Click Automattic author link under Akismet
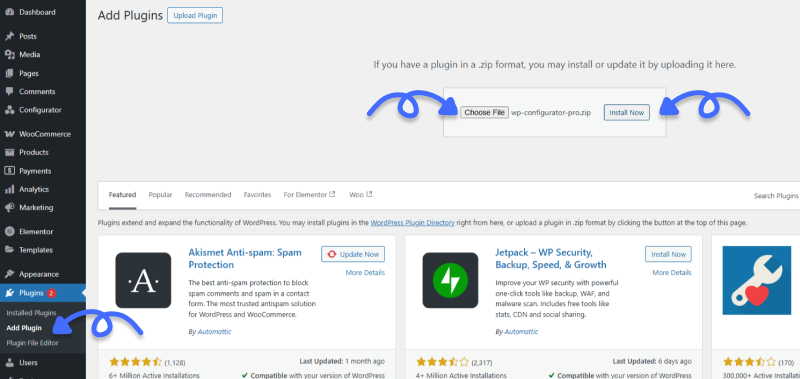Screen dimensions: 800x379 tap(214, 332)
